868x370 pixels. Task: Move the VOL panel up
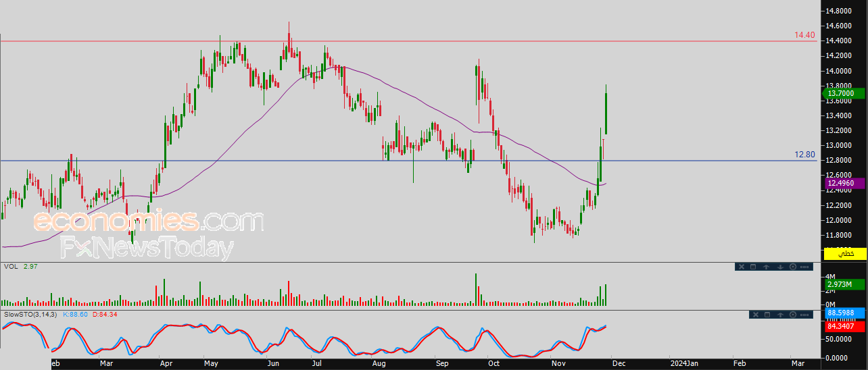tap(767, 267)
